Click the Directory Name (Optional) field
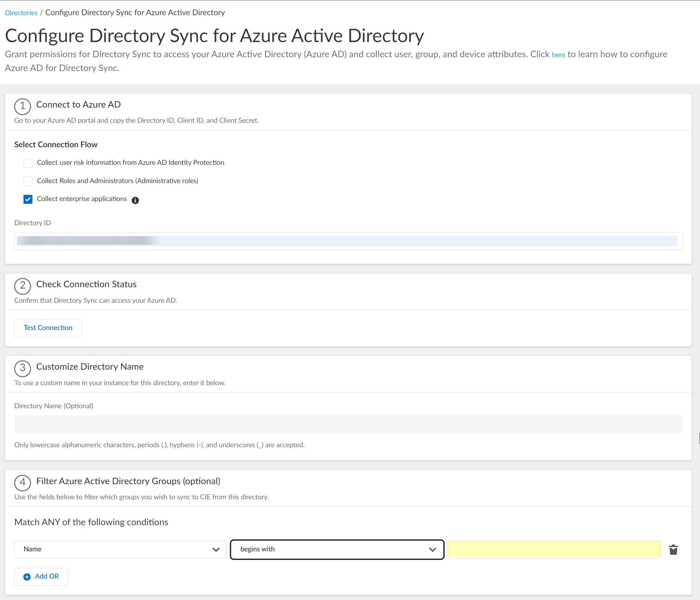Viewport: 700px width, 600px height. [348, 424]
